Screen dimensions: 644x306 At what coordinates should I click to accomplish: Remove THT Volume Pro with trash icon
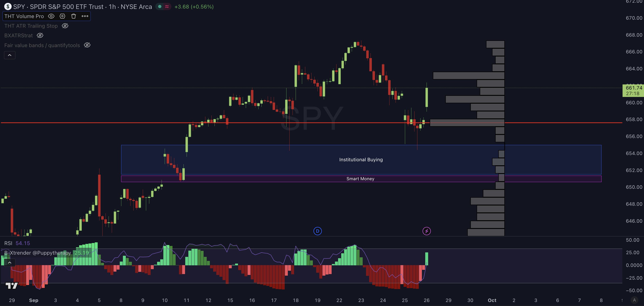(x=74, y=16)
